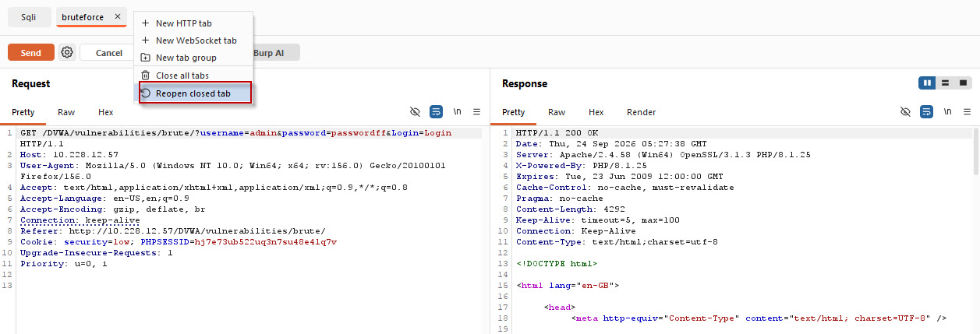Click 'Keep-Alive: timeout=5, max=100' response header
The height and width of the screenshot is (334, 980).
(598, 220)
